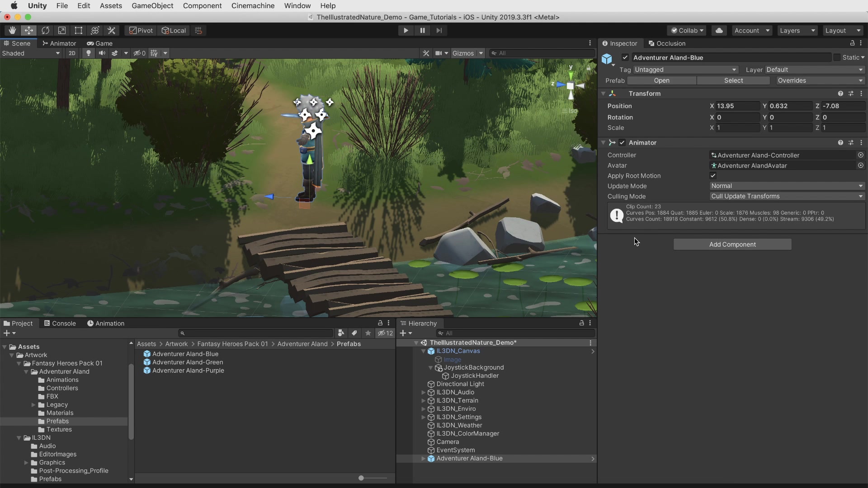This screenshot has width=868, height=488.
Task: Open Cloud services with cloud icon
Action: tap(719, 30)
